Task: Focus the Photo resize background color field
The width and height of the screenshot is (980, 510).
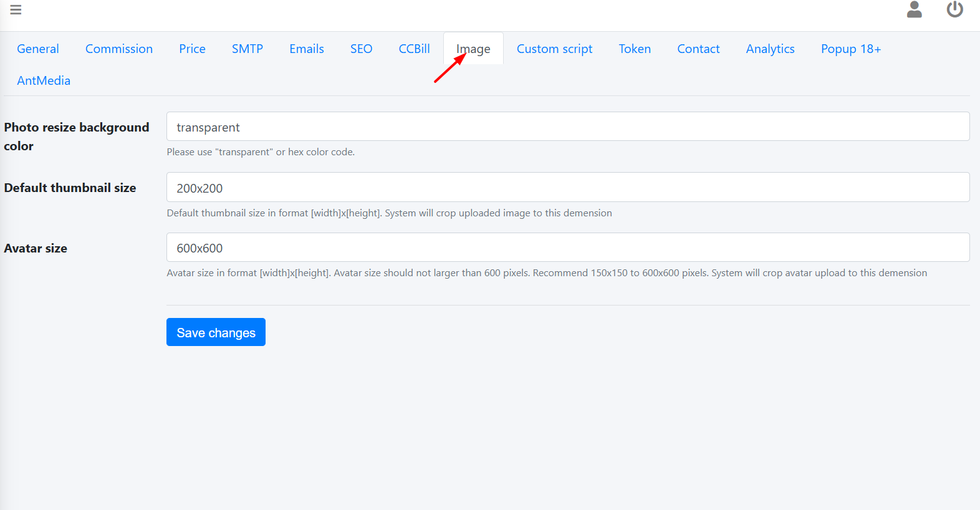Action: (x=567, y=127)
